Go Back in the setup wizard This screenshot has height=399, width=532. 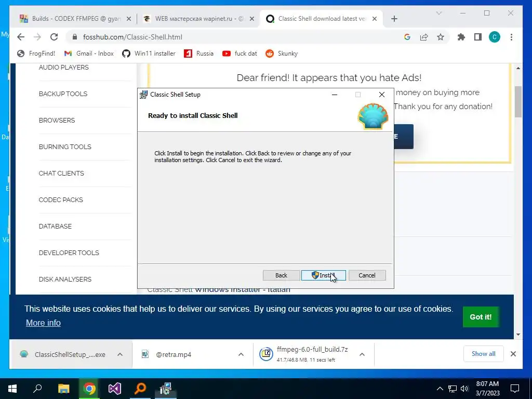point(281,275)
